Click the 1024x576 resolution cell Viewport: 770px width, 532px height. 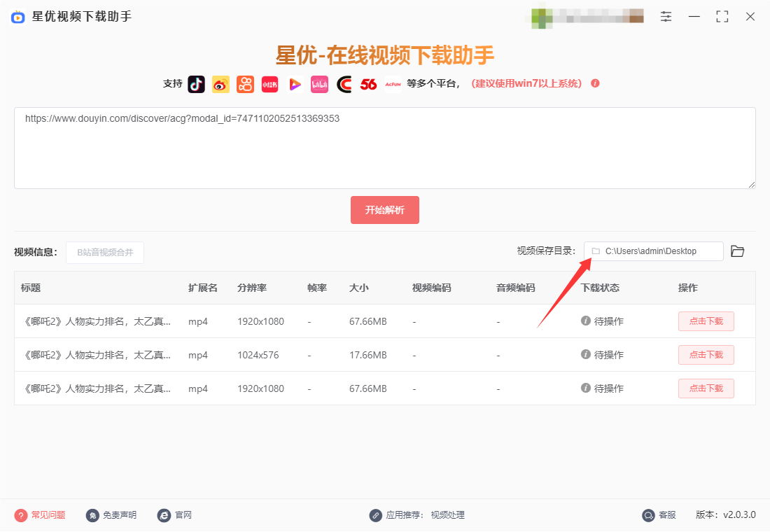258,355
